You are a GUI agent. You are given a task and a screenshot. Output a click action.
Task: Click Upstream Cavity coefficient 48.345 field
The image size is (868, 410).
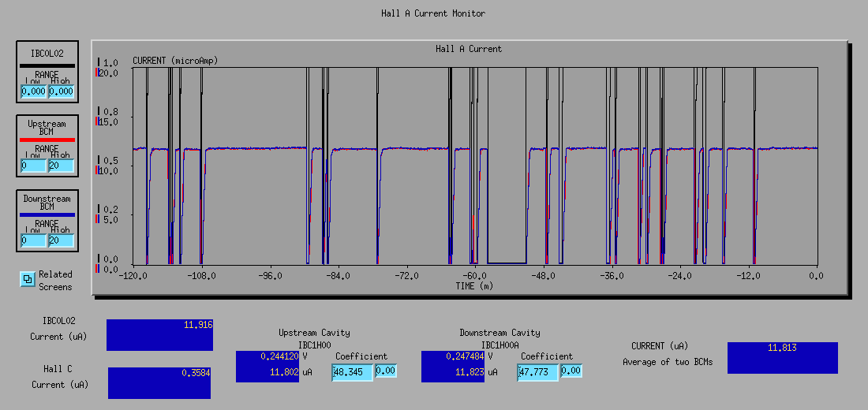(353, 372)
